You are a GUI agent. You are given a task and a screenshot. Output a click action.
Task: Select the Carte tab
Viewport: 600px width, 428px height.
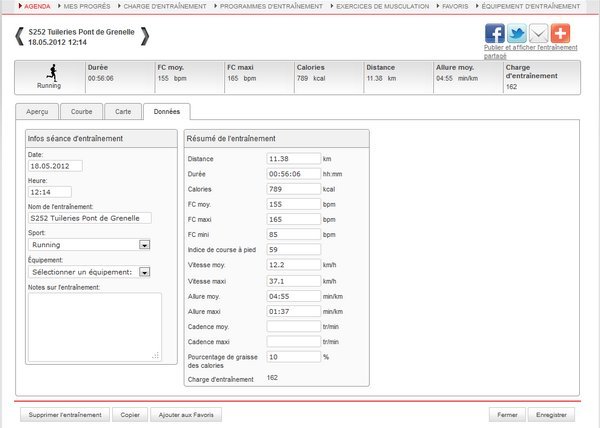[x=122, y=112]
